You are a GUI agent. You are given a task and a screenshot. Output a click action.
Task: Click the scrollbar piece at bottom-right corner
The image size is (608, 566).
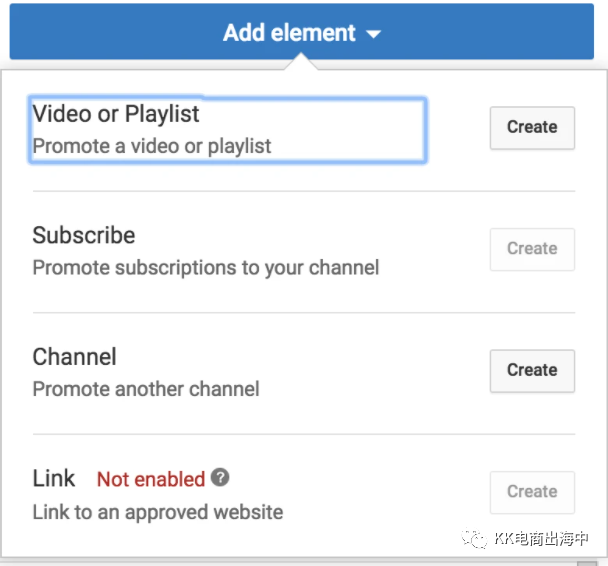point(587,563)
